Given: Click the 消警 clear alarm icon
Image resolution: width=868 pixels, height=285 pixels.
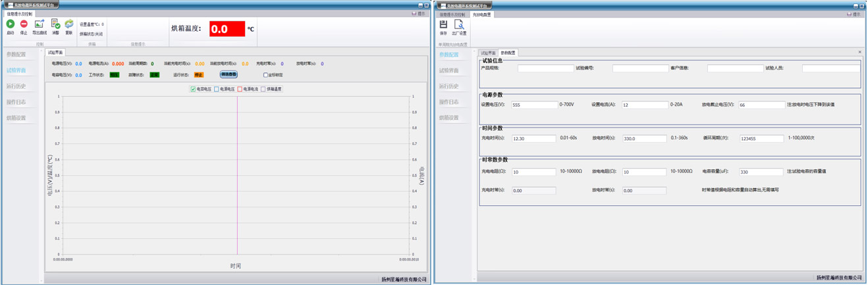Looking at the screenshot, I should click(55, 24).
